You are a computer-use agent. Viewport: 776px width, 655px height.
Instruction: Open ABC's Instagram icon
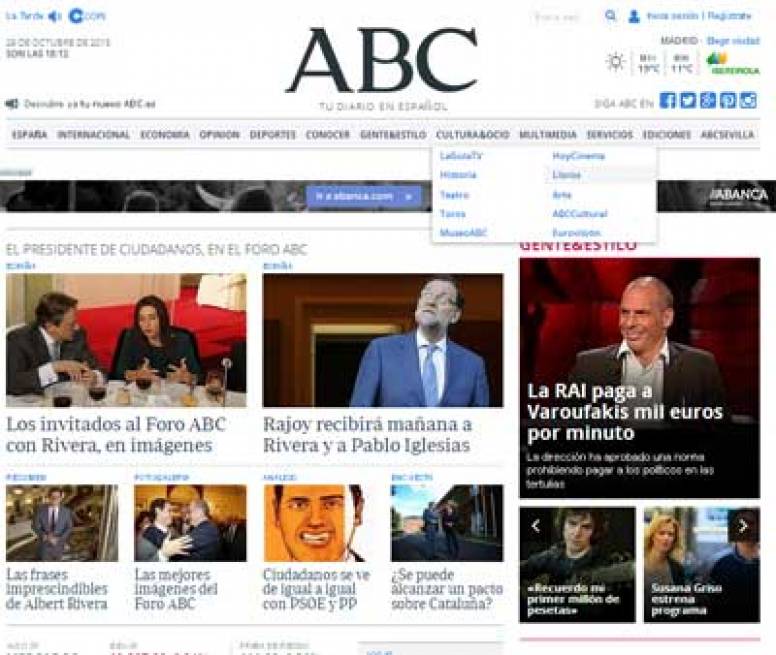748,100
